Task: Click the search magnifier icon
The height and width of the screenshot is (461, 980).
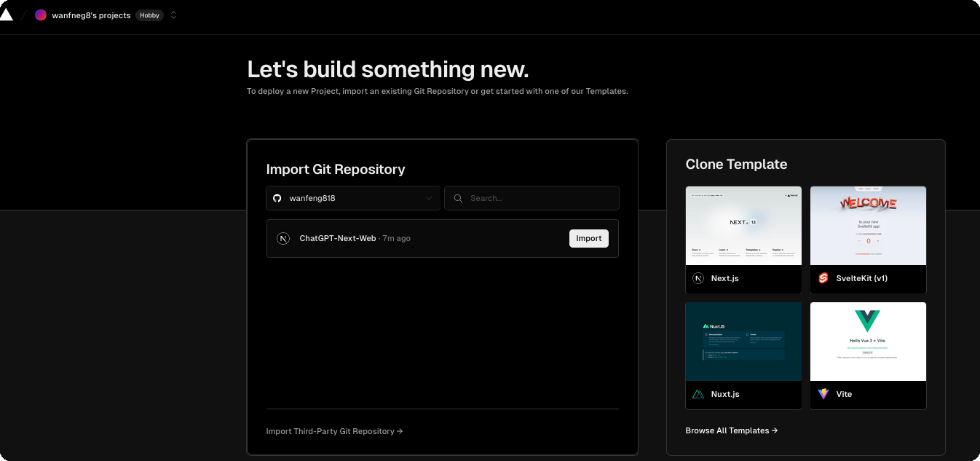Action: point(458,198)
